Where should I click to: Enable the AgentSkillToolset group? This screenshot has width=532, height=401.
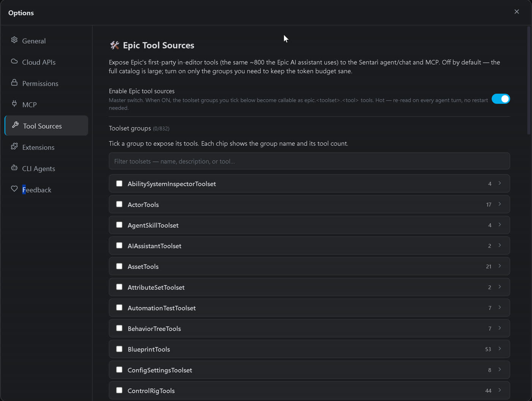point(119,225)
